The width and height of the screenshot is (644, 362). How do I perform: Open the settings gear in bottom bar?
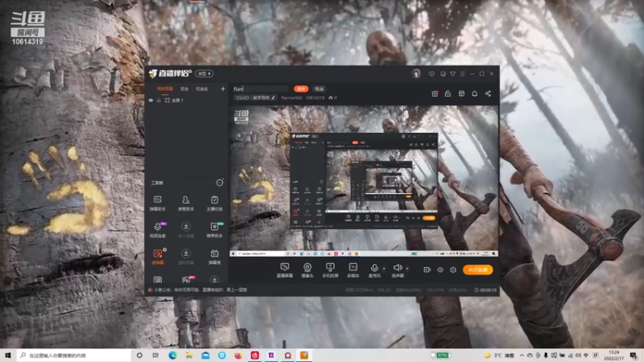(453, 269)
